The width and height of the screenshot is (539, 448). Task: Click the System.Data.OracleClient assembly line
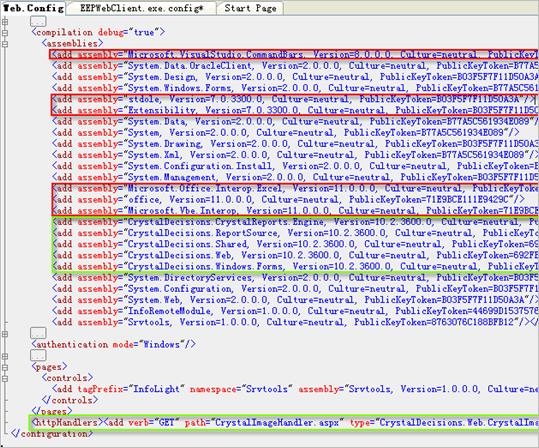click(295, 66)
